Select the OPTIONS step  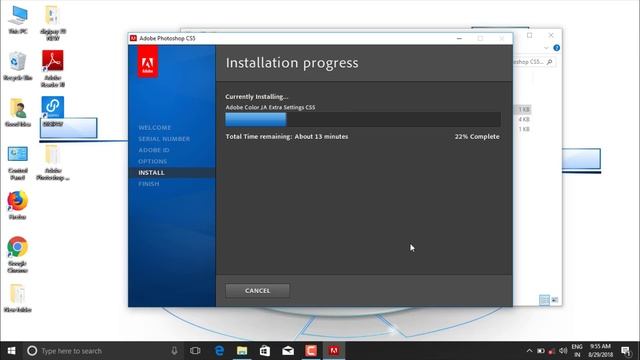[152, 161]
